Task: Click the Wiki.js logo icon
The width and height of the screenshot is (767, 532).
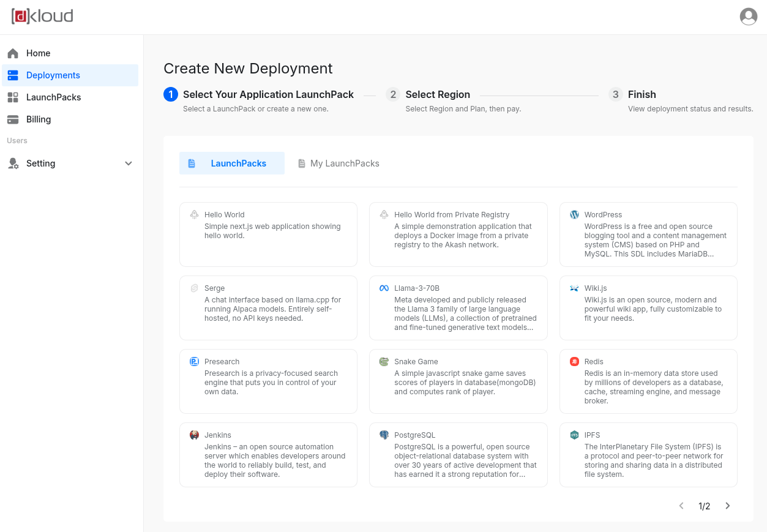Action: tap(574, 288)
